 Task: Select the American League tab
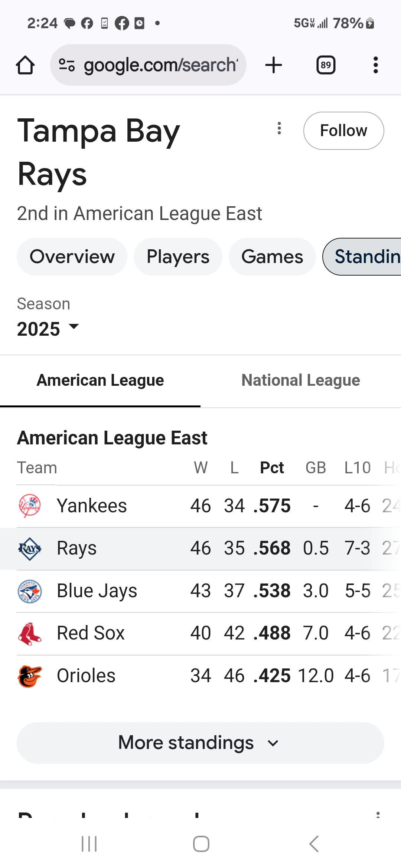pyautogui.click(x=100, y=381)
